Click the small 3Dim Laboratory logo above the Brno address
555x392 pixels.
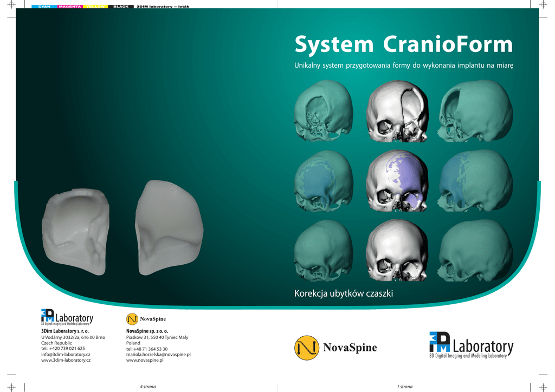point(67,318)
